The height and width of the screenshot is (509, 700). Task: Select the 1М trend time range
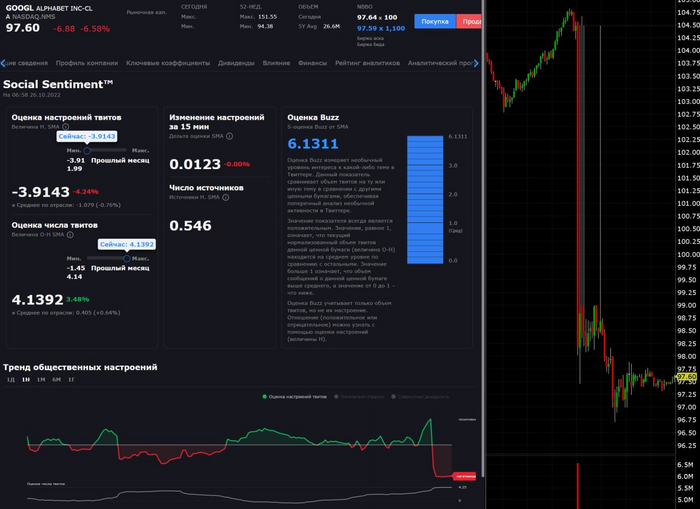pos(40,380)
